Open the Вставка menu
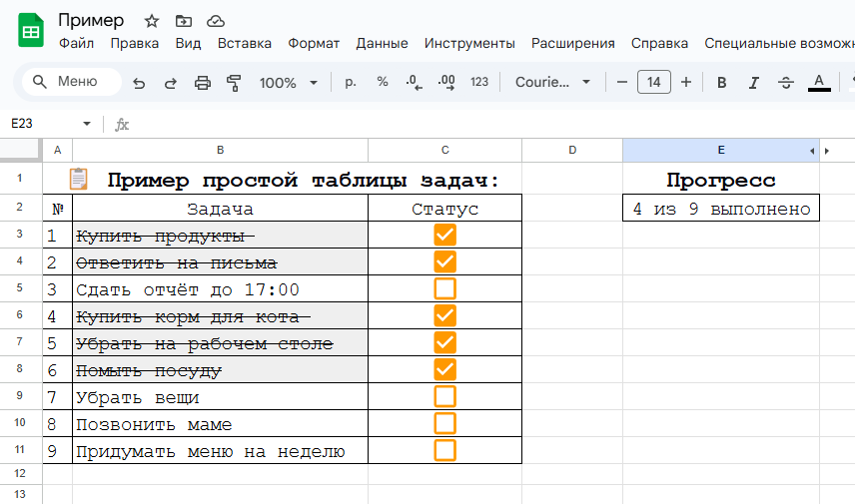Viewport: 855px width, 504px height. click(245, 43)
